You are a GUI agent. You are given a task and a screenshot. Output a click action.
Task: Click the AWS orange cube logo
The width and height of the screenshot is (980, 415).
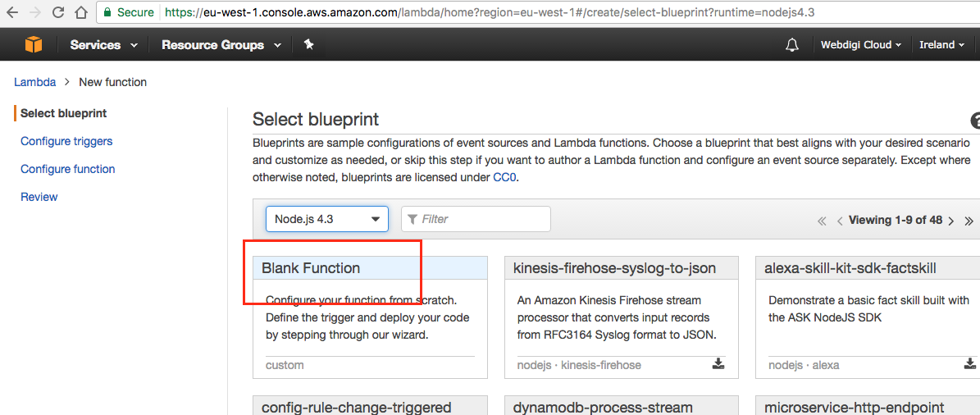pos(33,44)
